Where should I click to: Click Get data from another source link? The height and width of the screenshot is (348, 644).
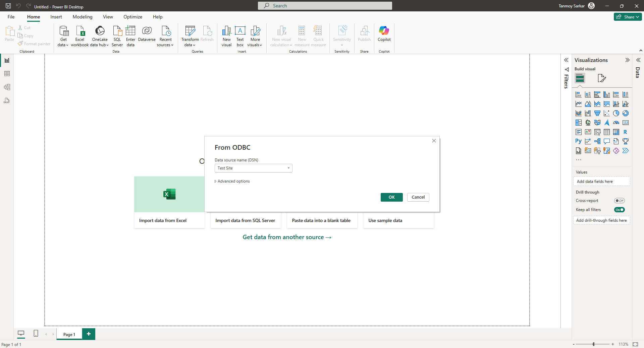[x=287, y=237]
